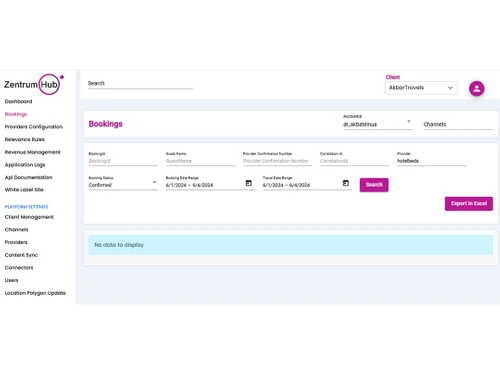Expand the AccountId dropdown arrow

click(409, 121)
